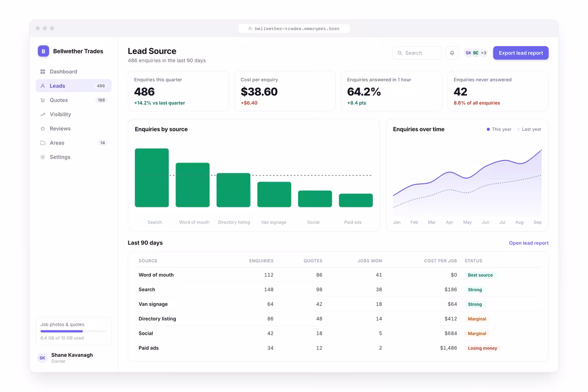Toggle This year legend series
This screenshot has height=392, width=588.
(x=499, y=129)
